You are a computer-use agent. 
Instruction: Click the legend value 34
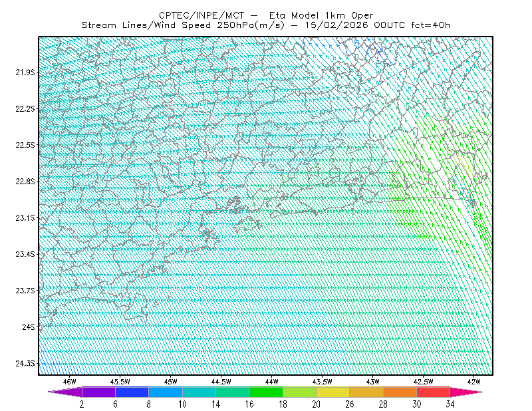[x=450, y=404]
